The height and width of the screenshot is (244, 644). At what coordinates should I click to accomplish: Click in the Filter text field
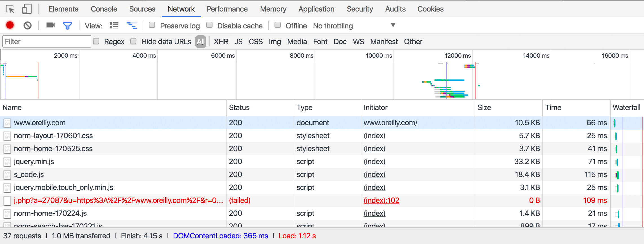(47, 42)
